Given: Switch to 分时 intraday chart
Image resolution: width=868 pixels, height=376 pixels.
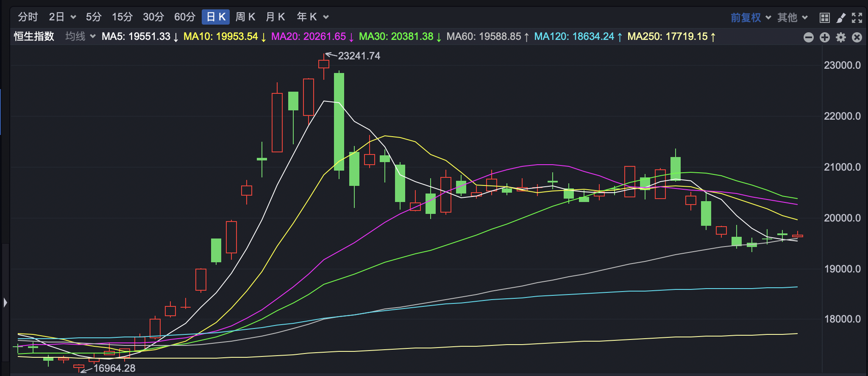Looking at the screenshot, I should (28, 17).
